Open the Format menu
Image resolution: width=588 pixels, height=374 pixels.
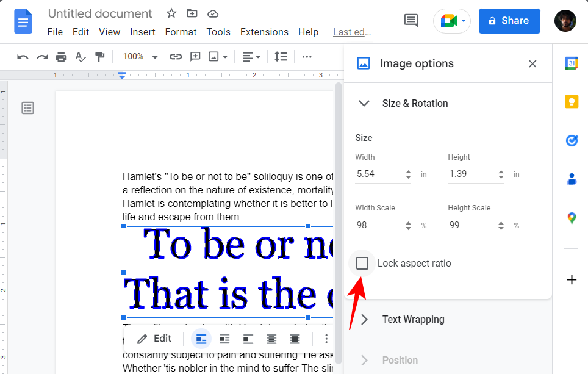click(181, 32)
